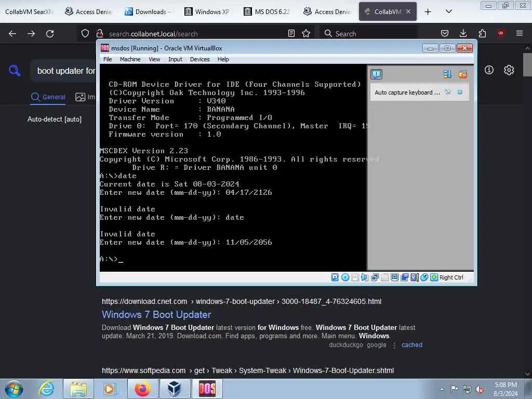Click the delete all notifications icon

click(x=462, y=74)
